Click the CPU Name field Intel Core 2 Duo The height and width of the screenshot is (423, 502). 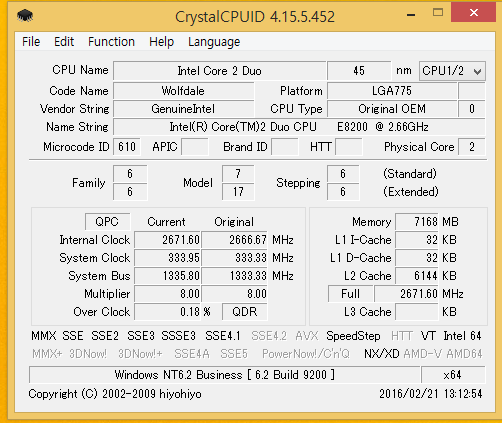point(219,71)
